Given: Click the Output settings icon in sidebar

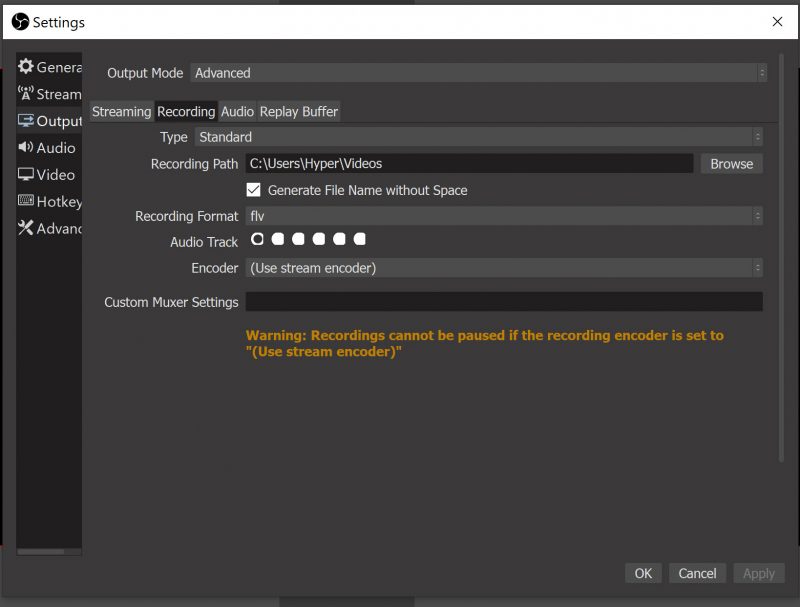Looking at the screenshot, I should (26, 121).
